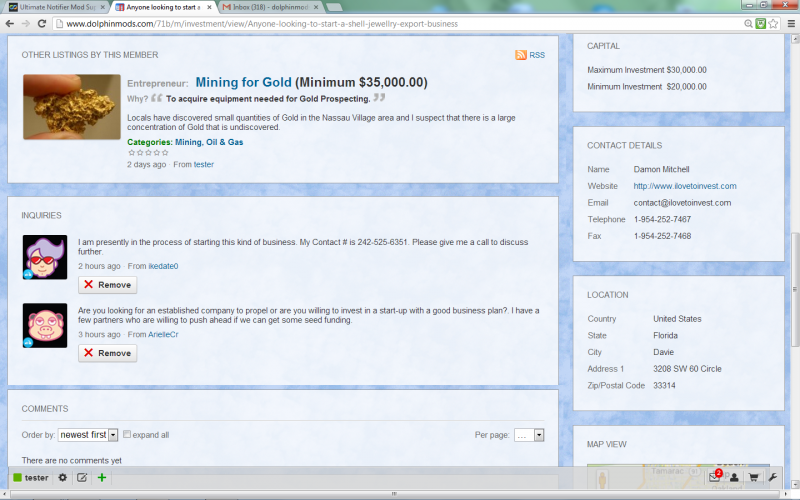This screenshot has height=500, width=800.
Task: Switch to the Ultimate Notifier Mod tab
Action: pos(57,7)
